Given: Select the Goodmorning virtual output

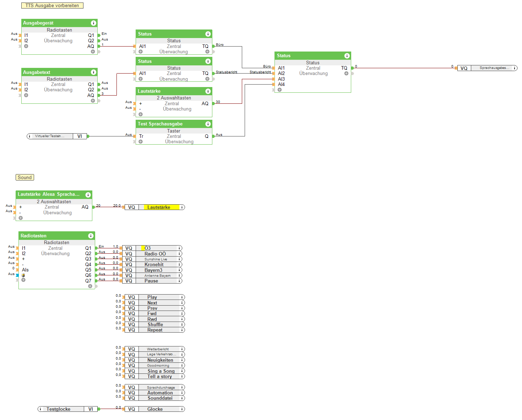Looking at the screenshot, I should click(x=155, y=365).
